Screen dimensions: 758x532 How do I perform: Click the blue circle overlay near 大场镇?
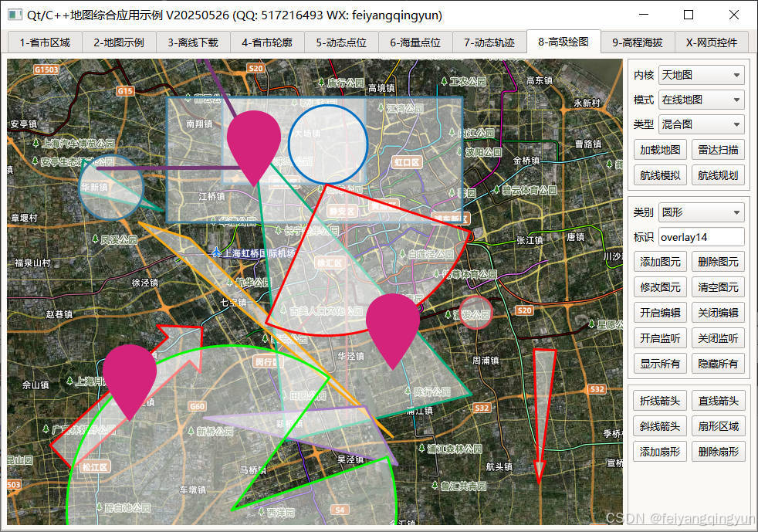(328, 144)
